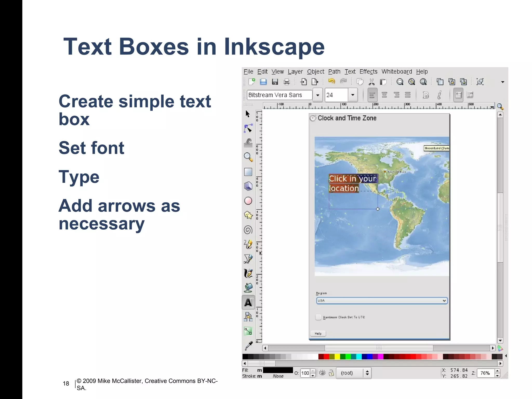Open Region USA dropdown
Screen dimensions: 532x399
coord(382,301)
